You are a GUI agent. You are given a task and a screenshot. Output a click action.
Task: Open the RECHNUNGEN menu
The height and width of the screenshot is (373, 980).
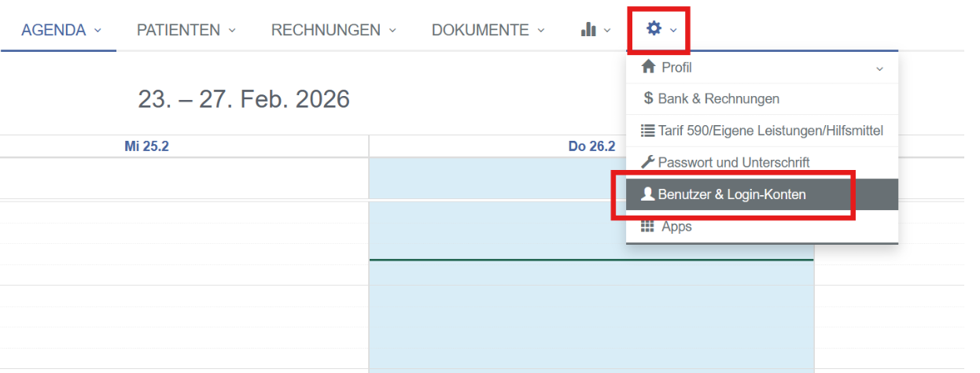tap(326, 30)
